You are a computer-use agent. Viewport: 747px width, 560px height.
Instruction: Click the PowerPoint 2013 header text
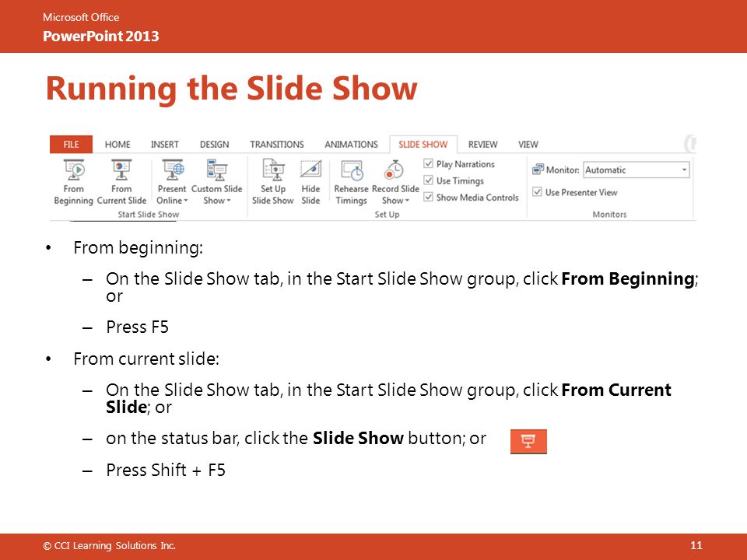(101, 37)
